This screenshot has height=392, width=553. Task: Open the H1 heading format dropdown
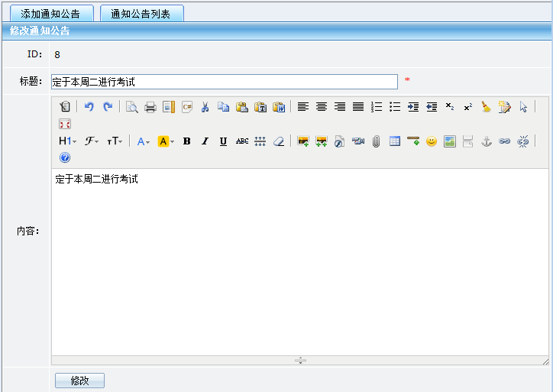pos(67,141)
